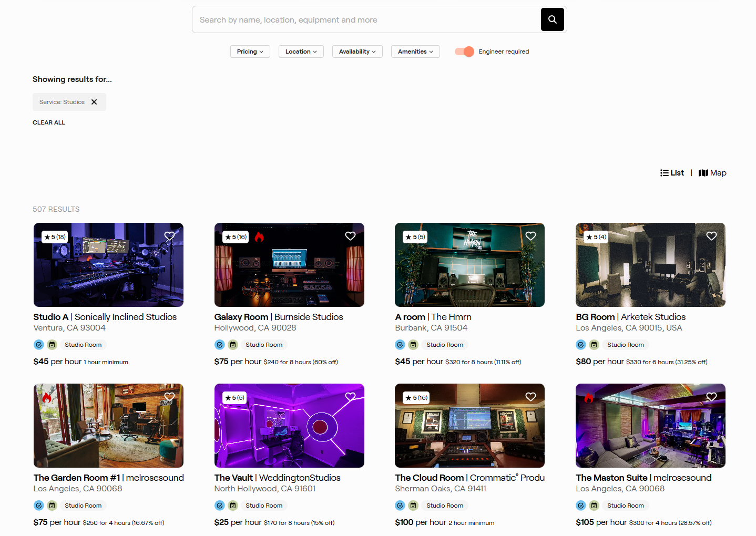
Task: Click The Vault 5 (5) rating badge
Action: (234, 398)
